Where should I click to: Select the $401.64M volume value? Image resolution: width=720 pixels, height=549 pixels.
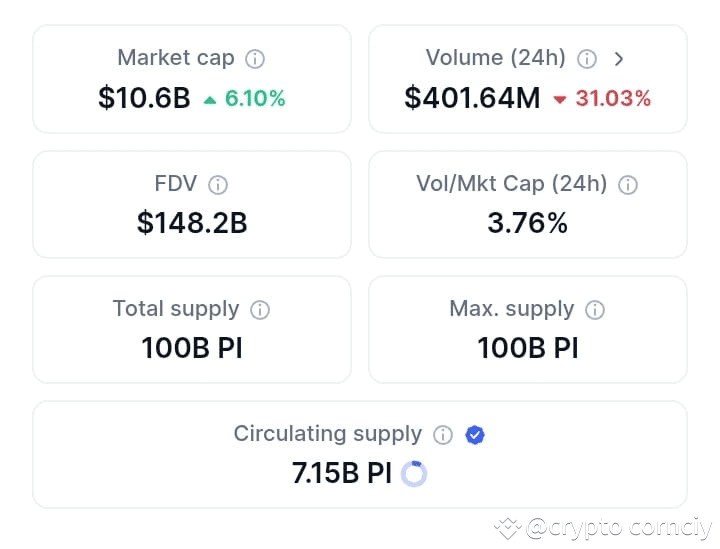pyautogui.click(x=472, y=98)
